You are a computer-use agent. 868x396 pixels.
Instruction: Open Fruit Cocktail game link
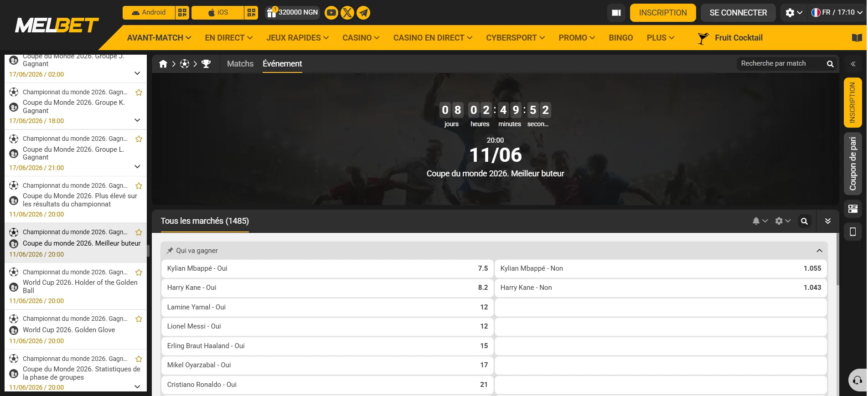pos(730,38)
